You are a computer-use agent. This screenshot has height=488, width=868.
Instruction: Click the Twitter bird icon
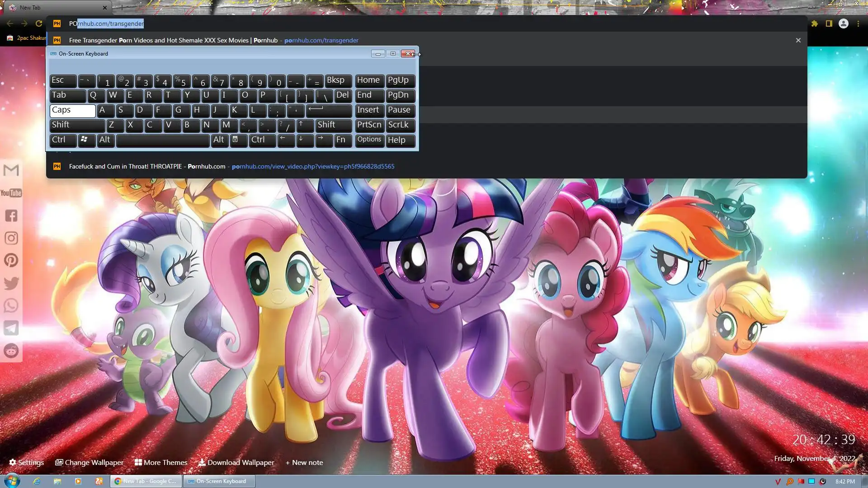click(11, 283)
